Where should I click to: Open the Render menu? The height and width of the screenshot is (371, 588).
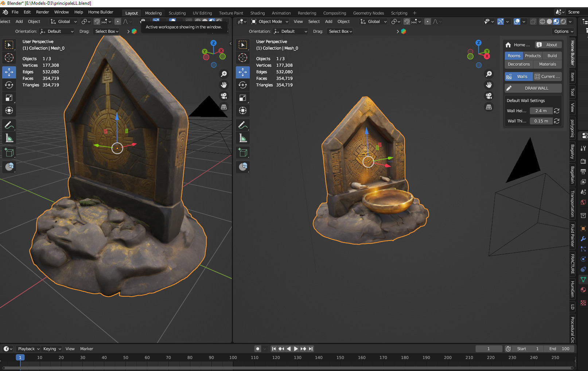point(42,12)
